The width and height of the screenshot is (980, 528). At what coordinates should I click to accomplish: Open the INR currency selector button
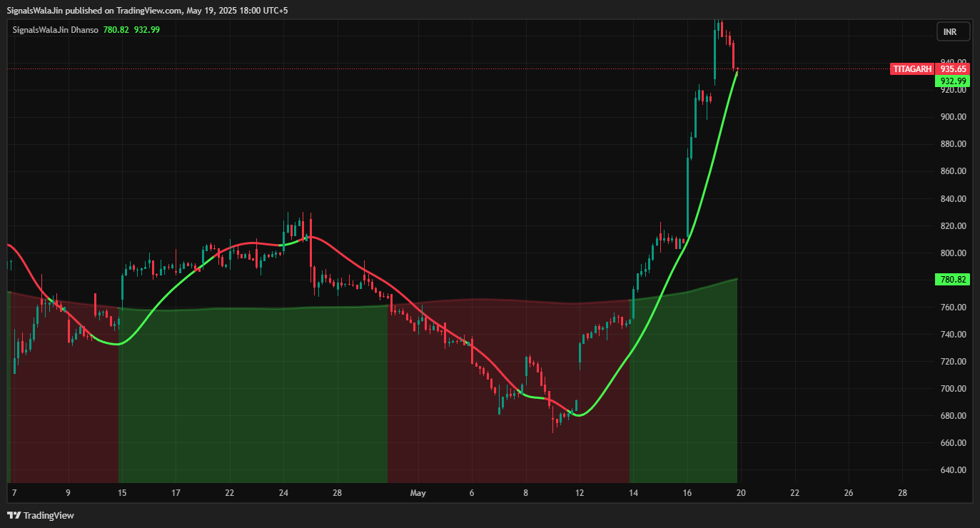pos(953,31)
